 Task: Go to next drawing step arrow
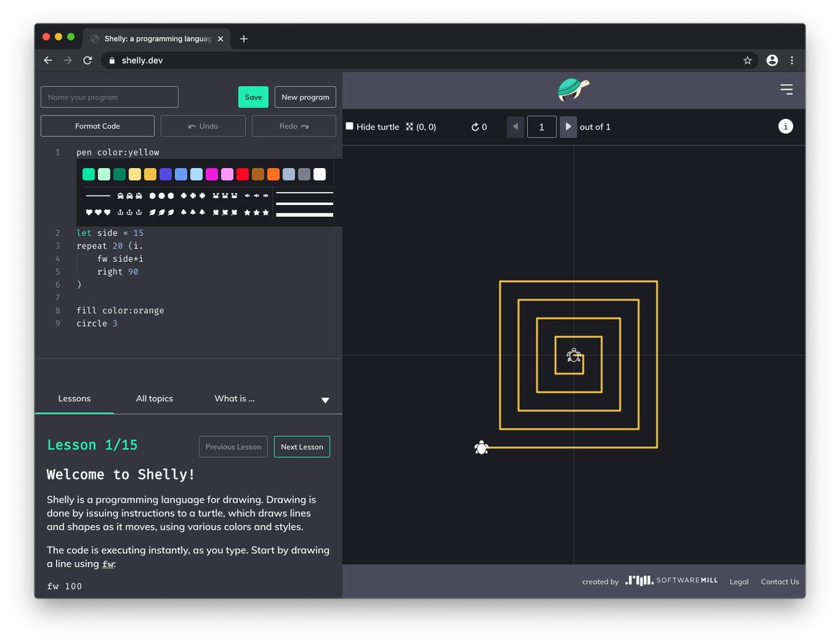[x=568, y=127]
